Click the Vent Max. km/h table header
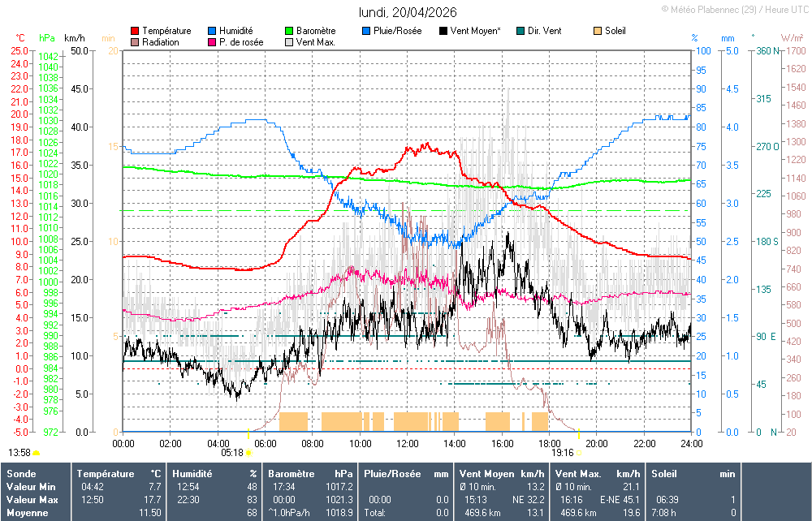The height and width of the screenshot is (521, 812). pyautogui.click(x=578, y=473)
